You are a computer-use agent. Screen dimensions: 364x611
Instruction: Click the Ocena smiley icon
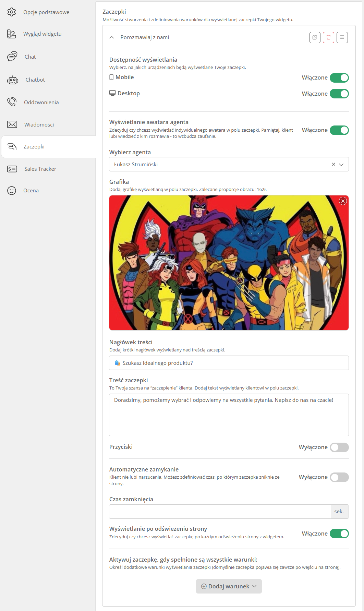tap(12, 191)
